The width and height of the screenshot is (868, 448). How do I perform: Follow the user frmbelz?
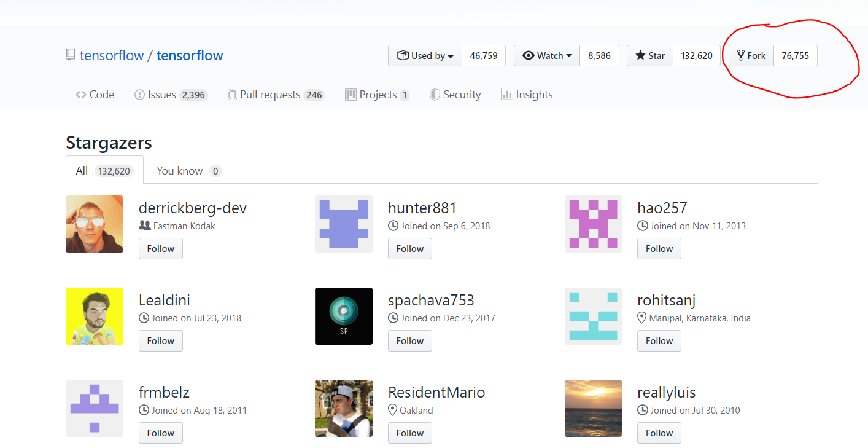point(161,433)
